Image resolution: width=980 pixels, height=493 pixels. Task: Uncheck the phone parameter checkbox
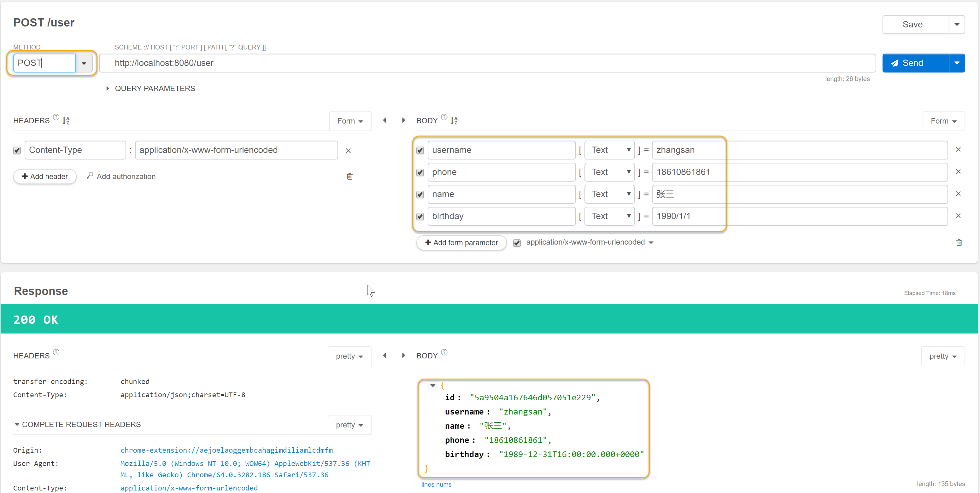tap(420, 172)
